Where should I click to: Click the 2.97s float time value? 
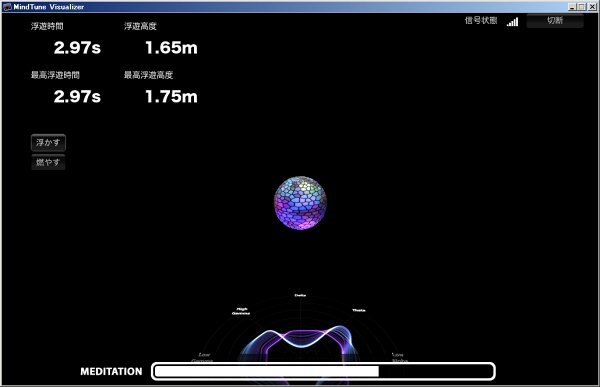click(x=77, y=48)
